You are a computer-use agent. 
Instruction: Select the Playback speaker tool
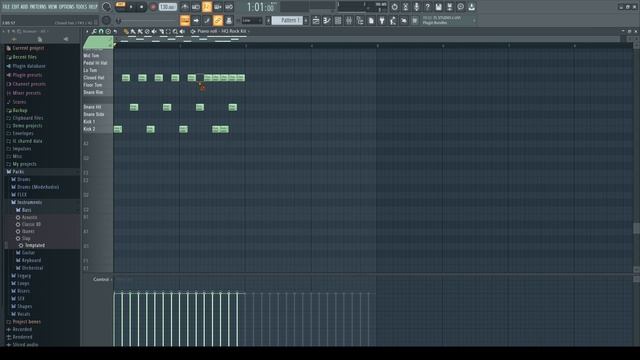[x=182, y=31]
